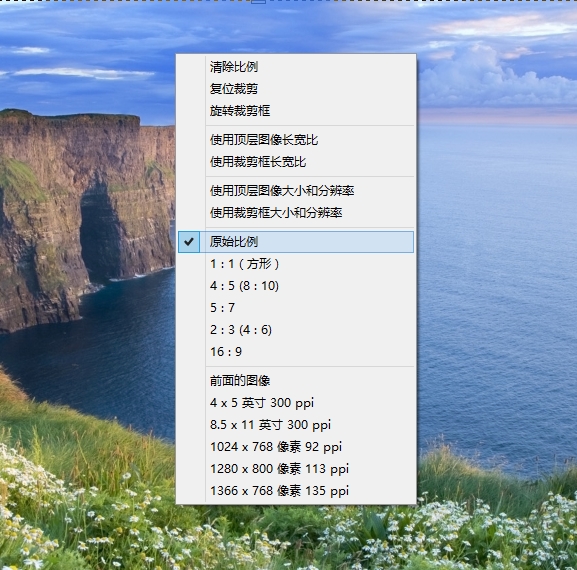Select 使用裁剪框长宽比 entry
Viewport: 577px width, 570px height.
coord(296,162)
